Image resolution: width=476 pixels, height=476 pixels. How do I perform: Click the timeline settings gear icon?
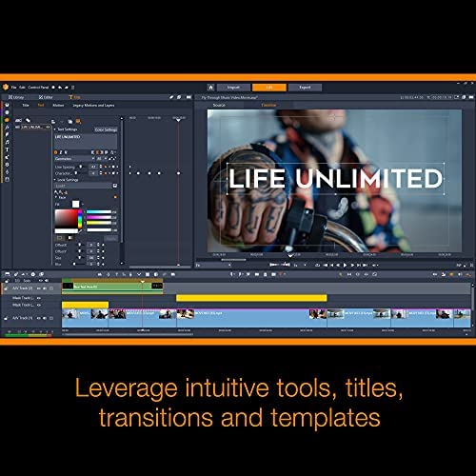[x=32, y=274]
